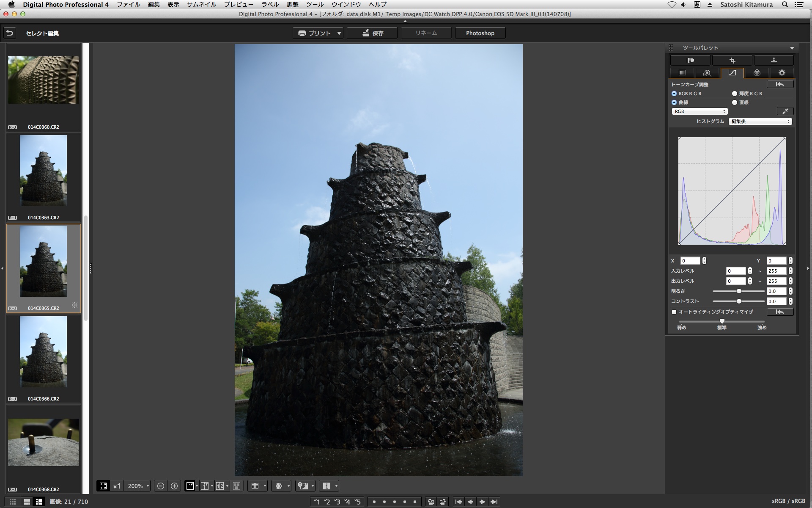Viewport: 812px width, 508px height.
Task: Open the サムネイル menu
Action: pyautogui.click(x=202, y=5)
